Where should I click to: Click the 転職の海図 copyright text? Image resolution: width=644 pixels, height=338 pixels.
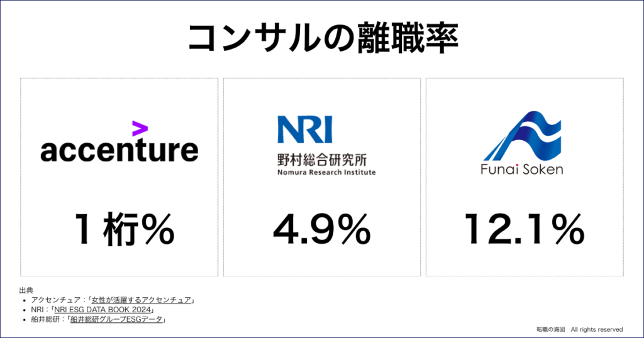(x=551, y=329)
